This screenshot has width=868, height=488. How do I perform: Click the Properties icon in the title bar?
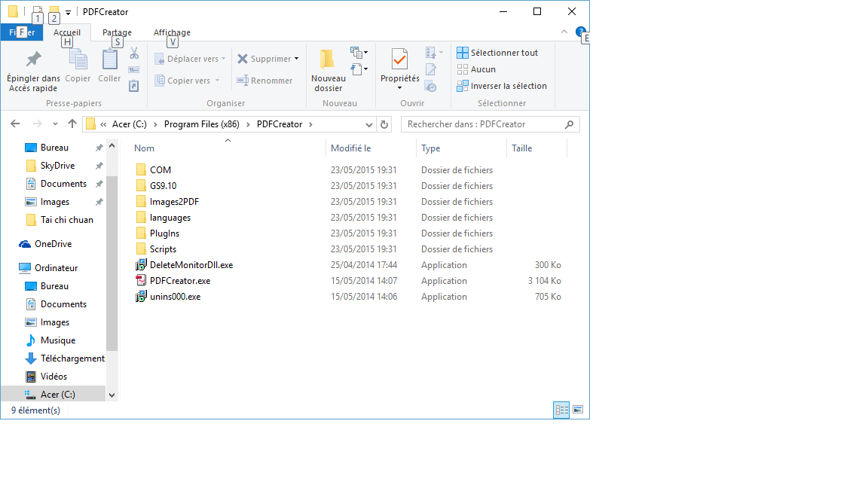click(37, 11)
